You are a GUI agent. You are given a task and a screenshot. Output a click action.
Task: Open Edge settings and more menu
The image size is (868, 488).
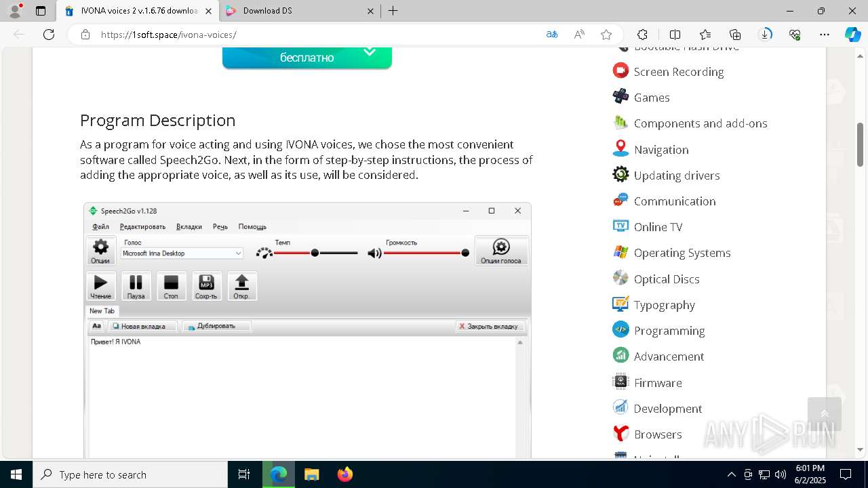click(825, 35)
